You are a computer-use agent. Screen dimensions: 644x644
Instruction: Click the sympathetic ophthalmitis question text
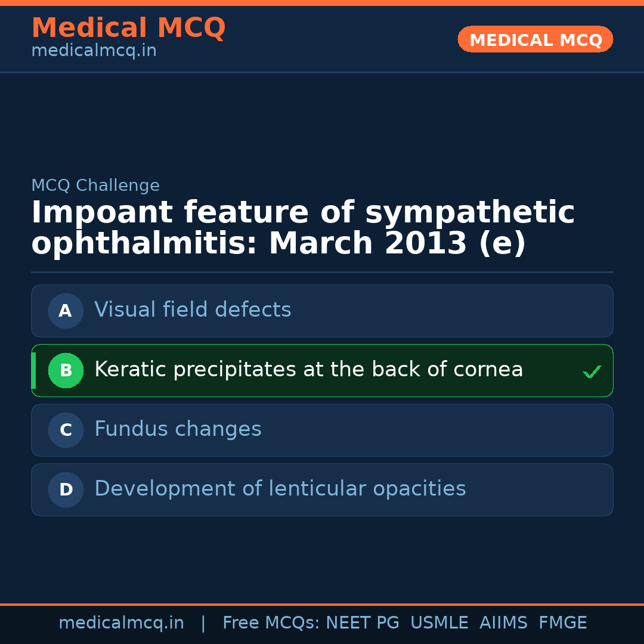pos(302,228)
